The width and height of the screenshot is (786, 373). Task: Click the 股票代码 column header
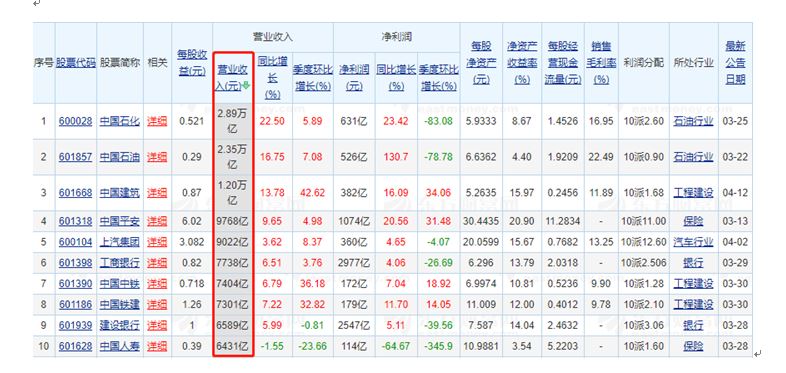point(76,63)
